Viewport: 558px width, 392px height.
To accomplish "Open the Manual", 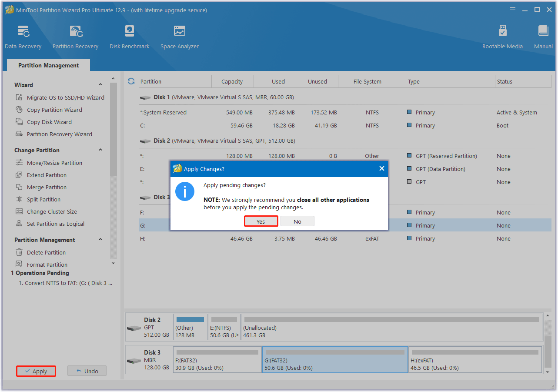I will [543, 37].
